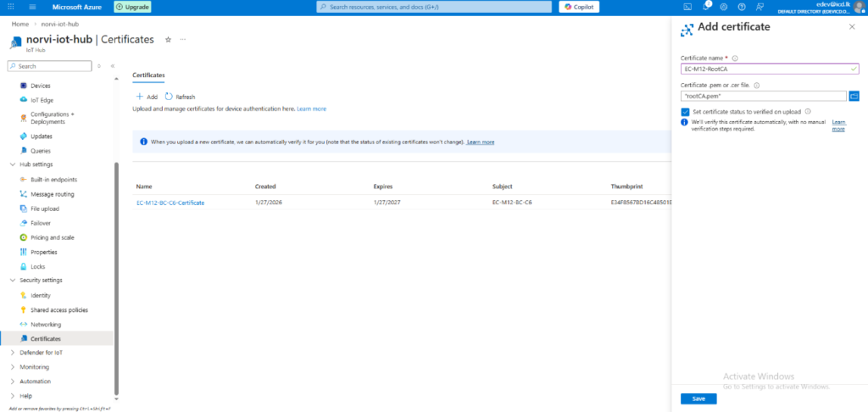This screenshot has width=868, height=412.
Task: Open EC-M12-BC-C6-Certificate link
Action: 170,203
